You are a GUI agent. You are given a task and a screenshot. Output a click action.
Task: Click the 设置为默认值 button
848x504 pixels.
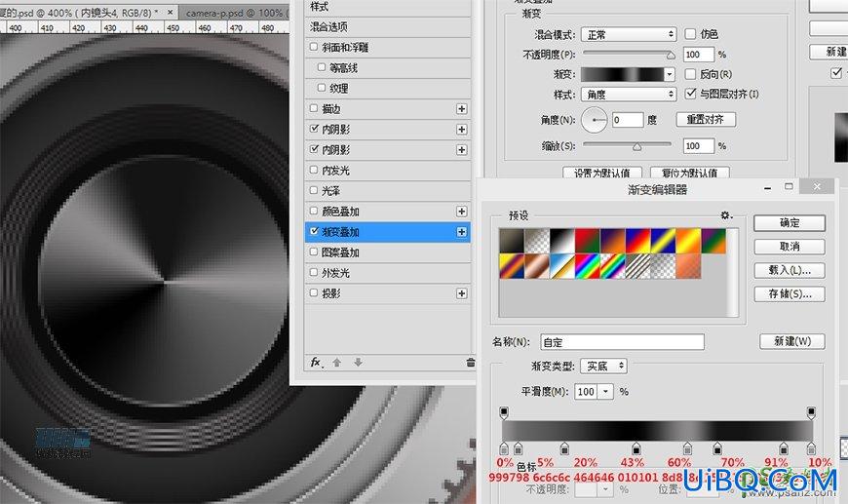[602, 174]
